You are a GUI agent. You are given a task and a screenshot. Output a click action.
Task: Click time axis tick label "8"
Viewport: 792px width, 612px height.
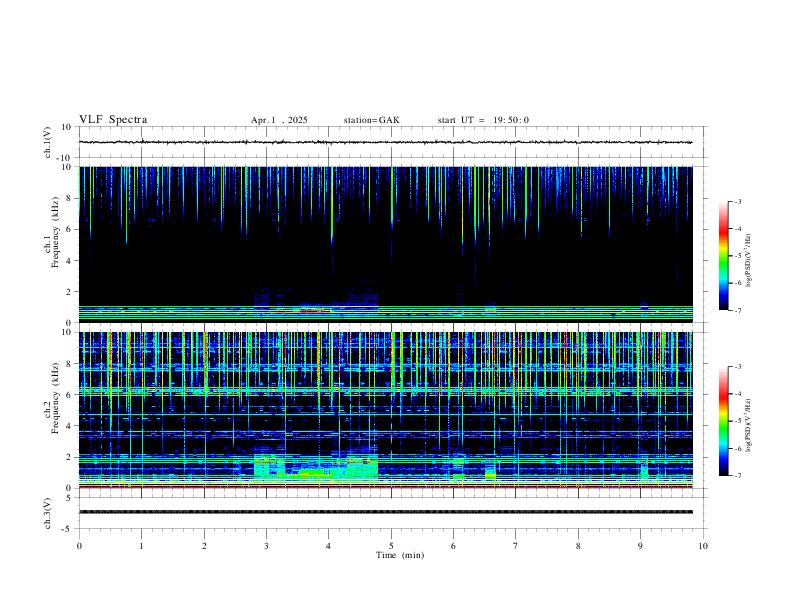tap(578, 546)
